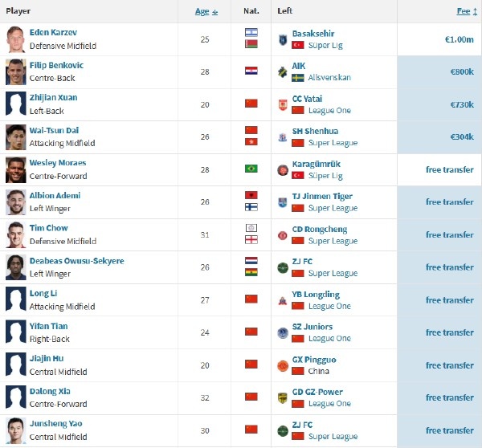Click Wesley Moraes's portrait photo
This screenshot has height=448, width=482.
(15, 169)
